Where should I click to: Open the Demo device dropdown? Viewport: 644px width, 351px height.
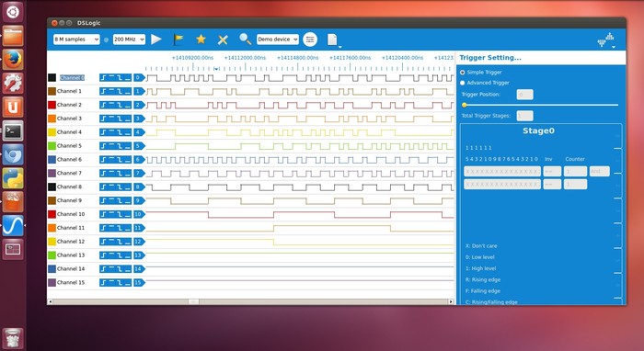278,40
